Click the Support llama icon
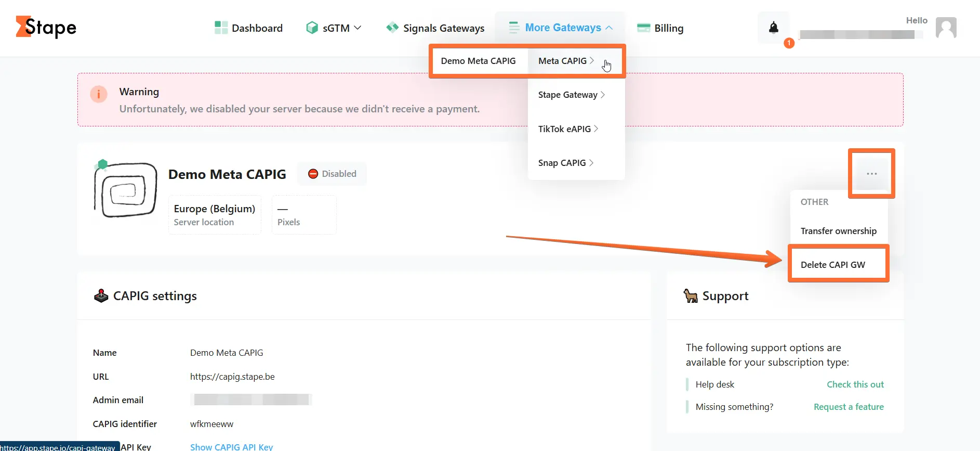The image size is (980, 451). pyautogui.click(x=691, y=295)
